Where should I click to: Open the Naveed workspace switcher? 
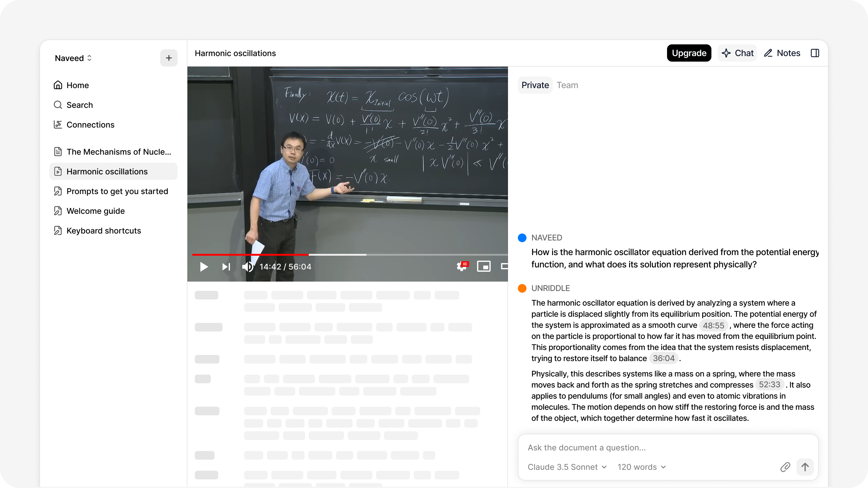click(73, 58)
